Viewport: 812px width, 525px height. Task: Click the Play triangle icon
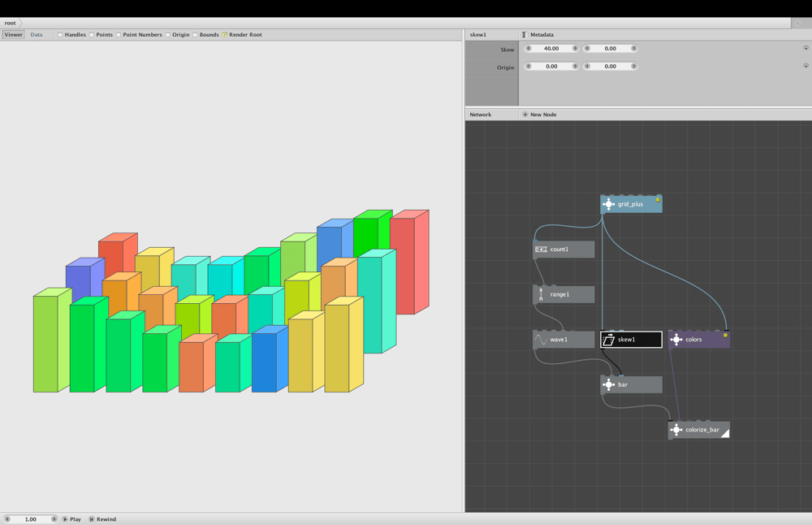65,518
